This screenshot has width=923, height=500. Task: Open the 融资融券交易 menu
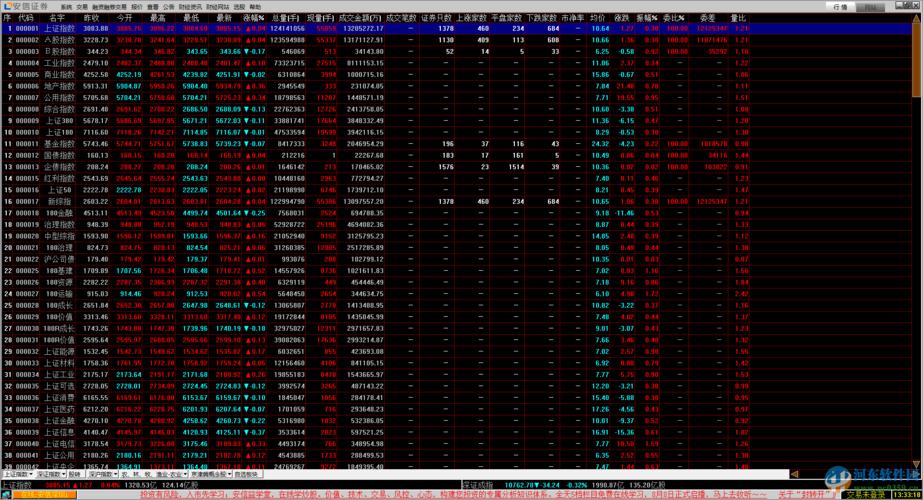coord(109,7)
